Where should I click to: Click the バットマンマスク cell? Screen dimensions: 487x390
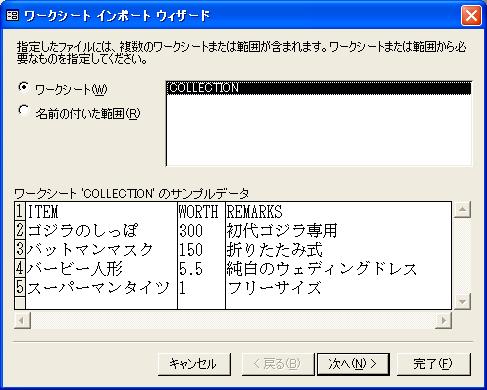point(102,249)
